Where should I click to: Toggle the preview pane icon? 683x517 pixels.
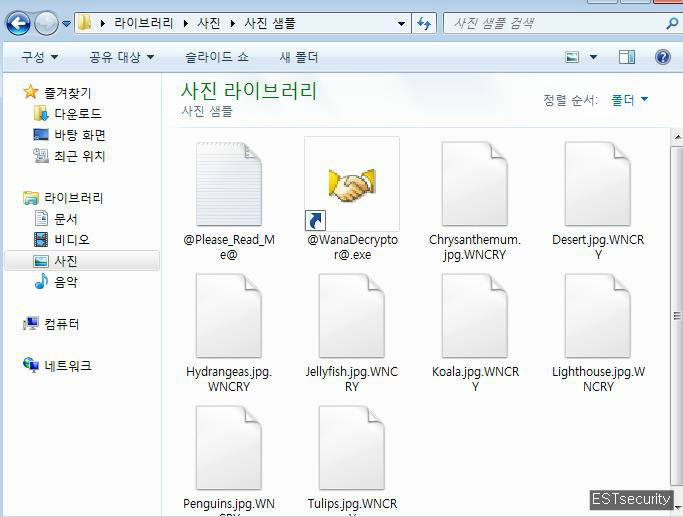(627, 57)
